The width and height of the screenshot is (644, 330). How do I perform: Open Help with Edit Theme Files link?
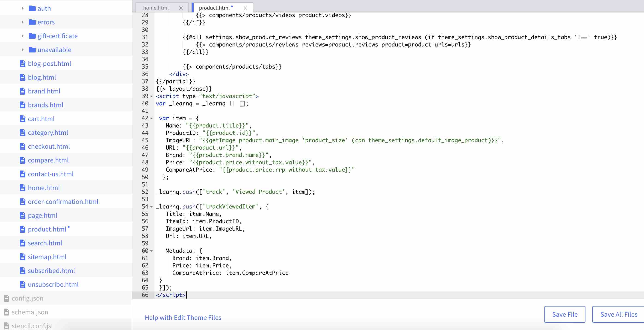183,318
